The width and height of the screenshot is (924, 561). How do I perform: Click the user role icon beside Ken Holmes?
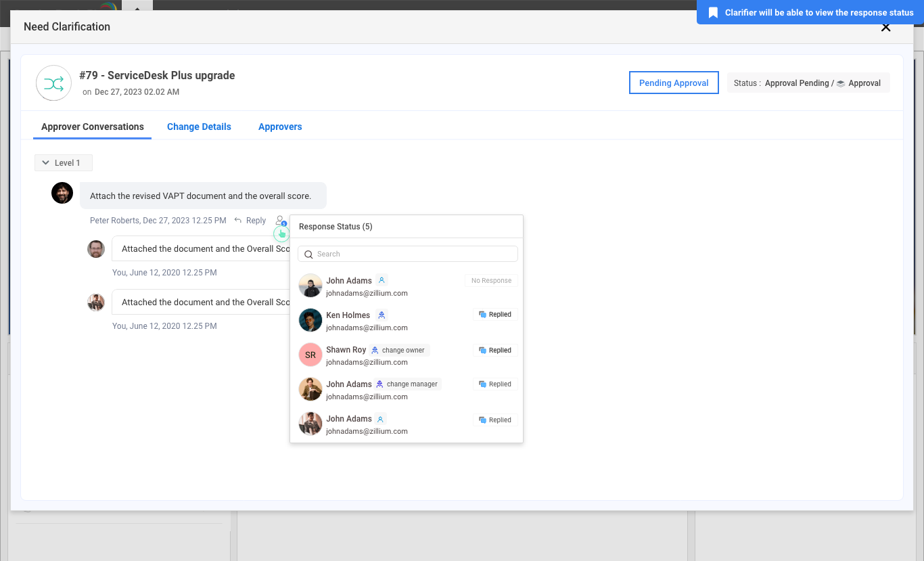tap(382, 315)
